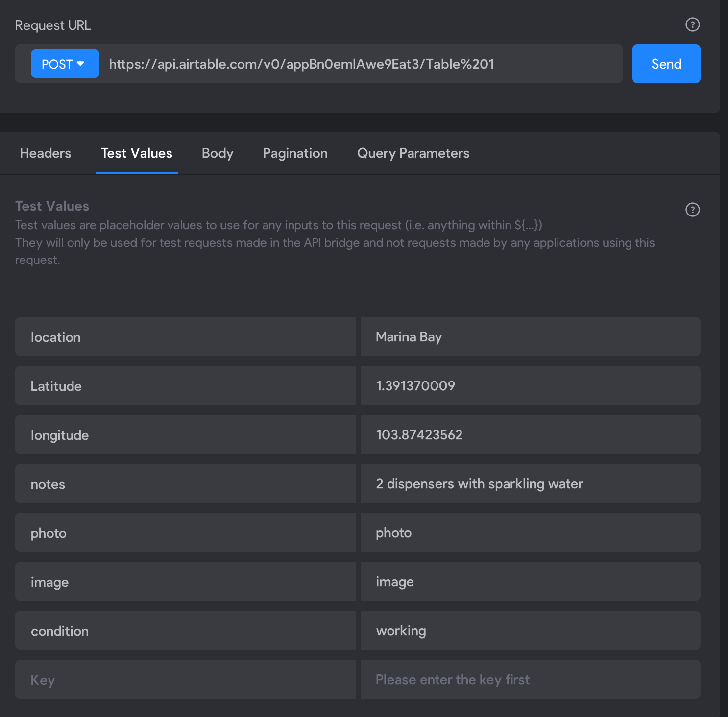Click the photo key field
This screenshot has width=728, height=717.
click(185, 532)
